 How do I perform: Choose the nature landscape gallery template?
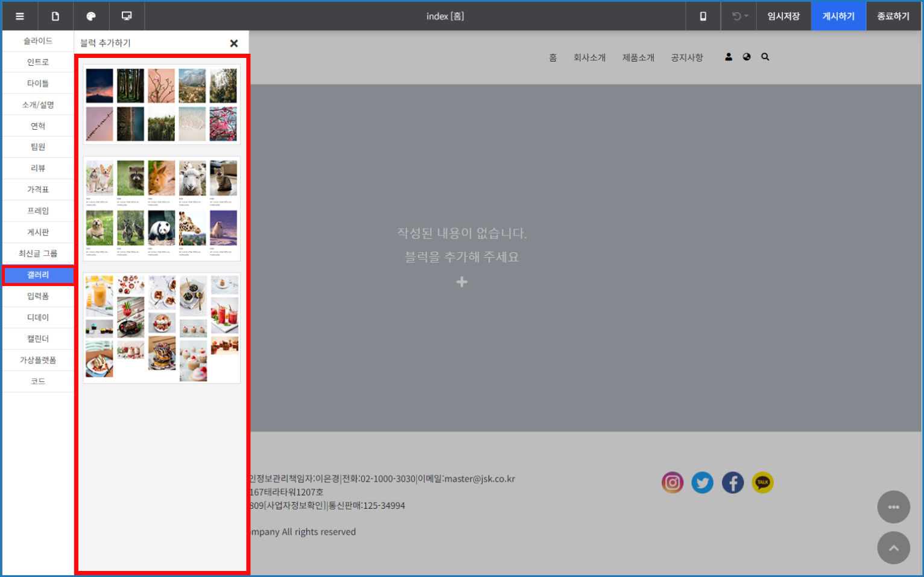[162, 104]
